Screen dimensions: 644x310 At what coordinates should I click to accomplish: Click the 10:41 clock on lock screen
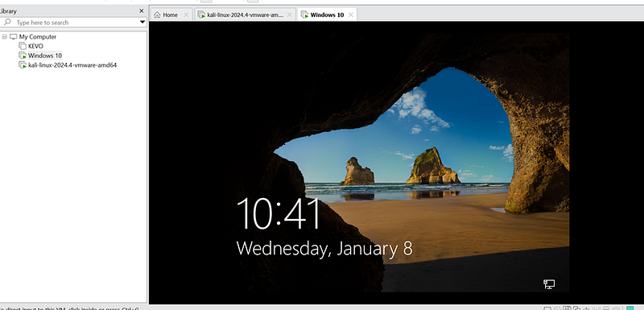click(279, 214)
